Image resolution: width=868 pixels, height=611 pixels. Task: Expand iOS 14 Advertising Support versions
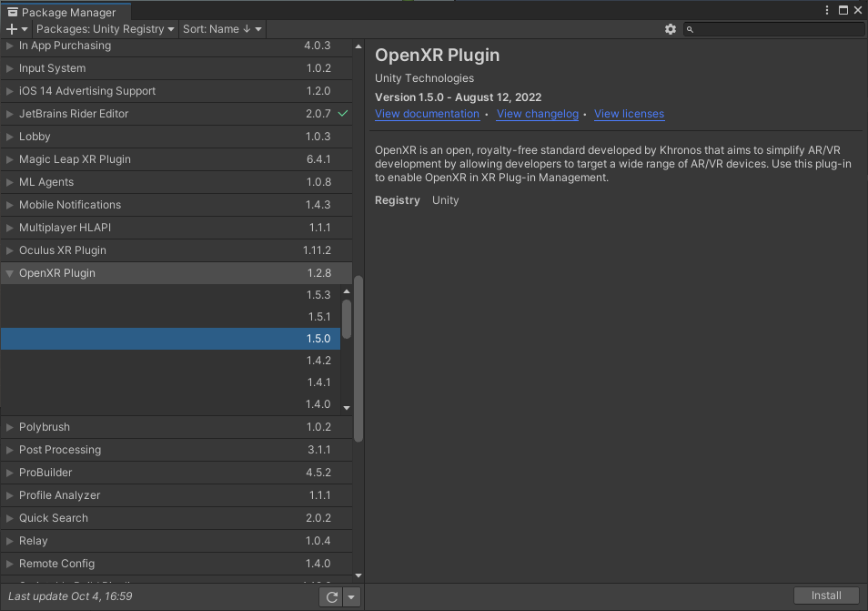click(9, 91)
